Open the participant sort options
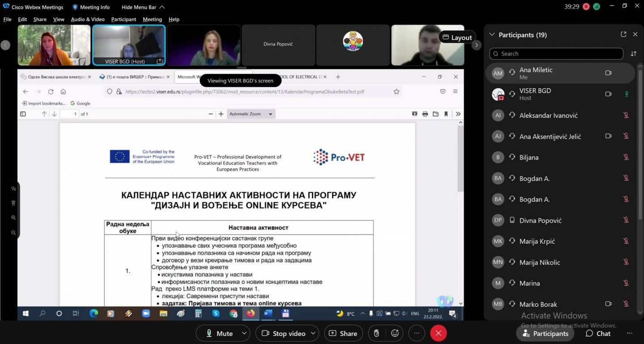 point(633,54)
